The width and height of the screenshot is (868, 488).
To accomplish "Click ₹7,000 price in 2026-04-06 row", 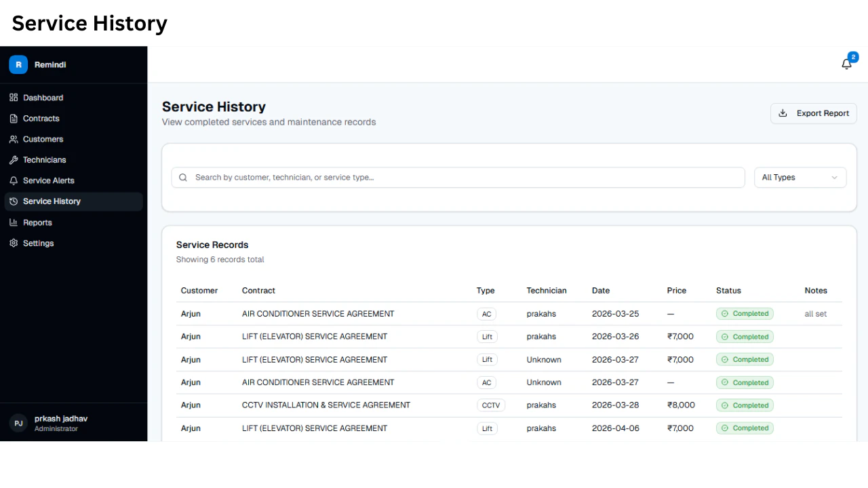I will point(680,428).
